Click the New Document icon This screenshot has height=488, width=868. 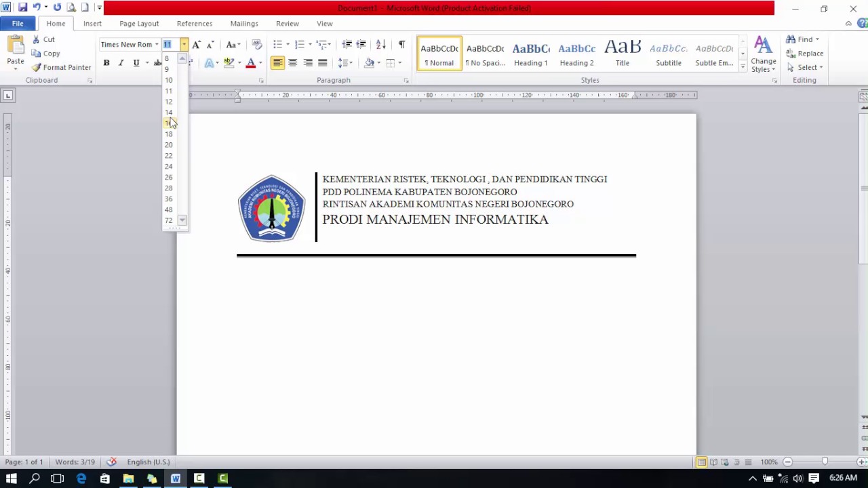[x=85, y=7]
